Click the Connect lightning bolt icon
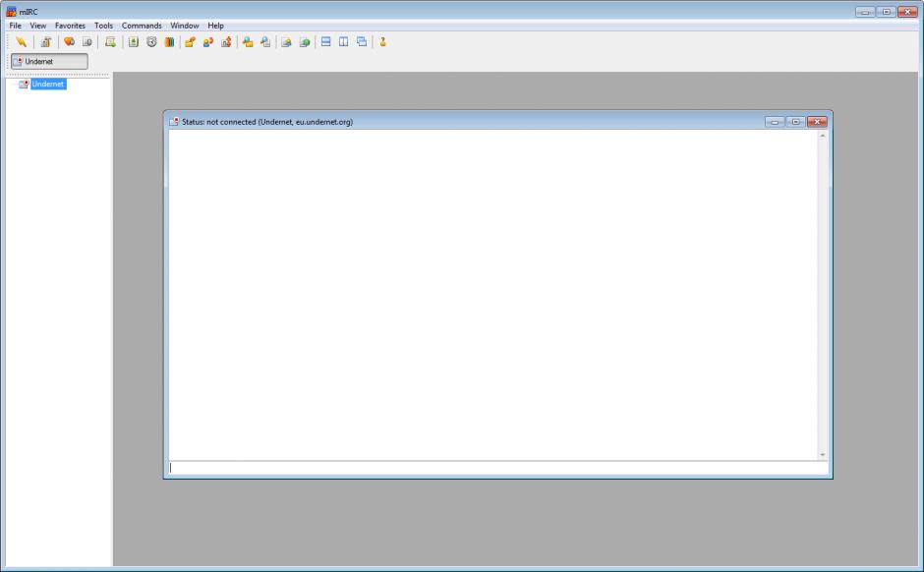This screenshot has height=572, width=924. tap(22, 42)
